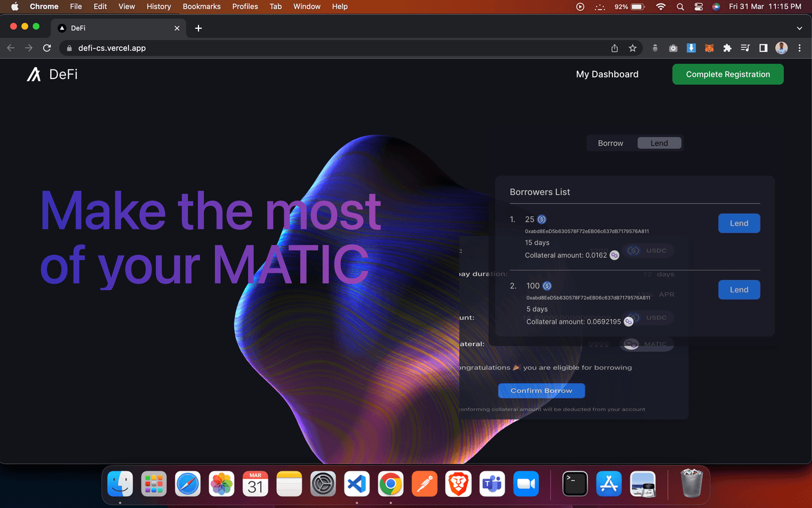Click MATIC icon after Collateral amount 0.0692195
The image size is (812, 508).
click(628, 322)
